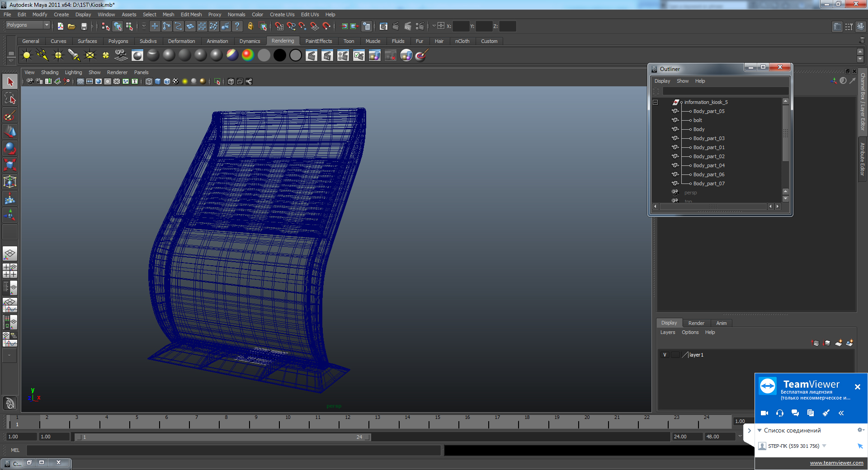Open viewport camera attributes icon
This screenshot has width=868, height=470.
point(39,81)
